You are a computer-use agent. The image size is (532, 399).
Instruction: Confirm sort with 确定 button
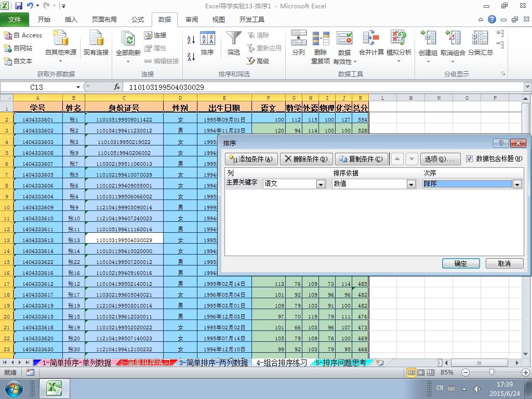point(461,263)
